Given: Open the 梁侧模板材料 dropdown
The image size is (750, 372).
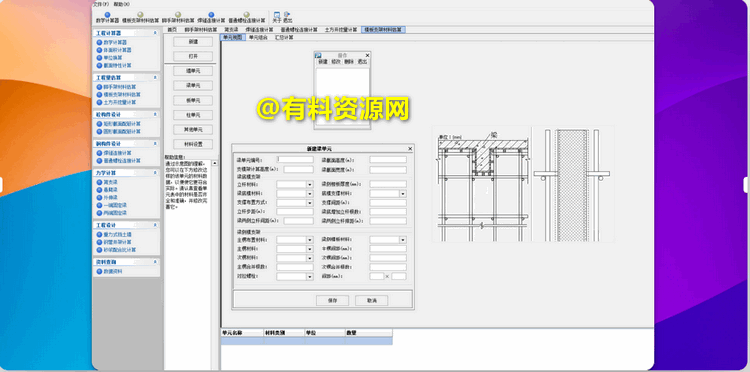Looking at the screenshot, I should (x=403, y=240).
